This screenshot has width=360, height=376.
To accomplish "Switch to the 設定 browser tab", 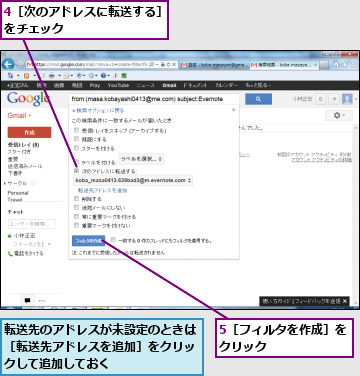I will tap(214, 65).
